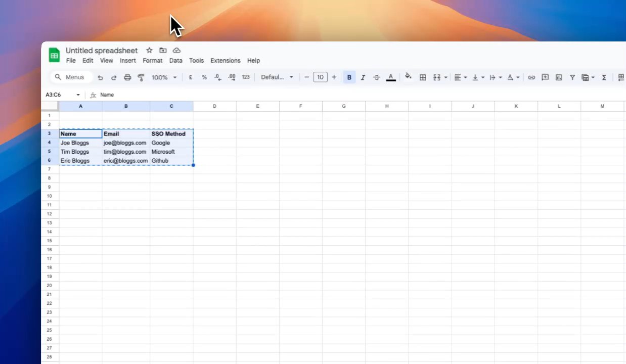Click the Untitled spreadsheet title

click(102, 51)
